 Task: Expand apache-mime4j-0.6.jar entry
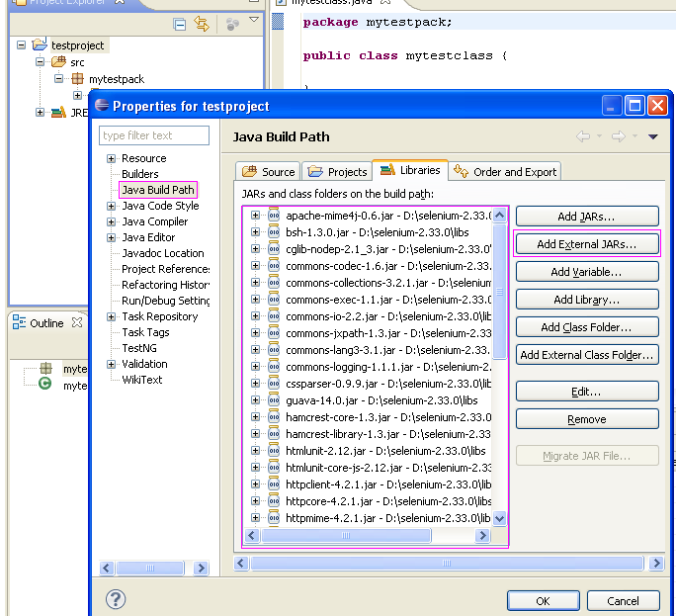point(255,216)
